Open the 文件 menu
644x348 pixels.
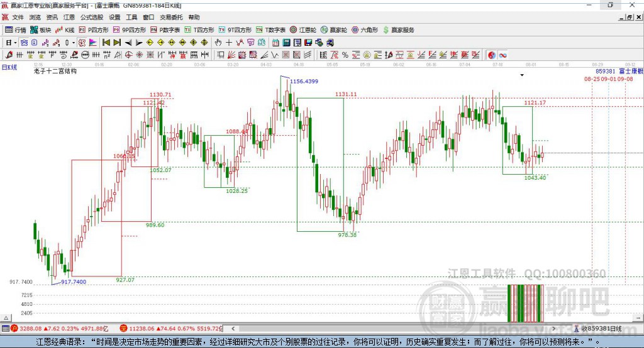tap(18, 17)
